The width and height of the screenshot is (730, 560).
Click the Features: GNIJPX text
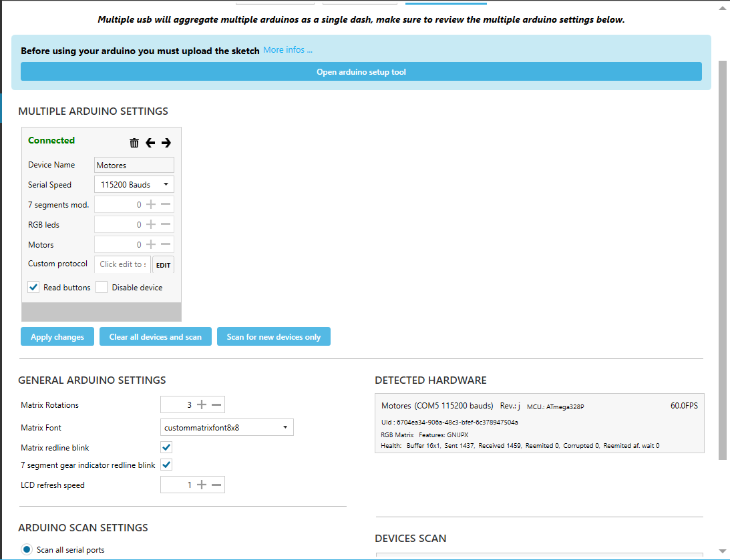click(443, 435)
